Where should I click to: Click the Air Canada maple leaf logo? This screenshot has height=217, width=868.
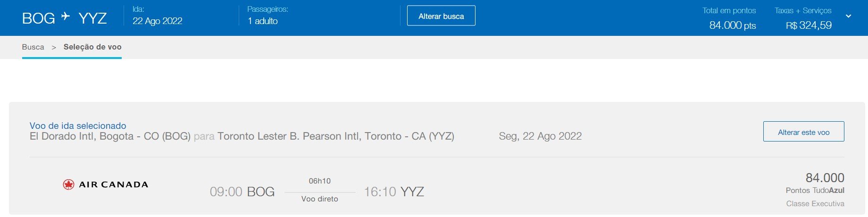(x=68, y=184)
